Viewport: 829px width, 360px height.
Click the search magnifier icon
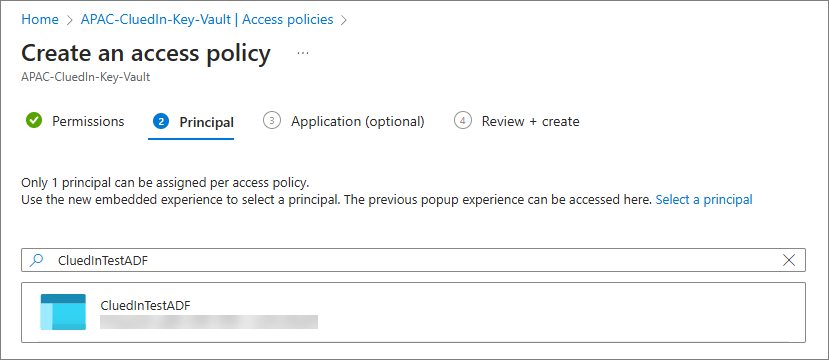pos(36,260)
